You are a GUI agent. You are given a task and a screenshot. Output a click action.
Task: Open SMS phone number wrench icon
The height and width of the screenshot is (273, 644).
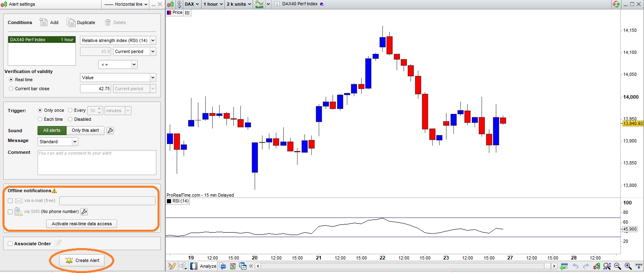coord(84,212)
